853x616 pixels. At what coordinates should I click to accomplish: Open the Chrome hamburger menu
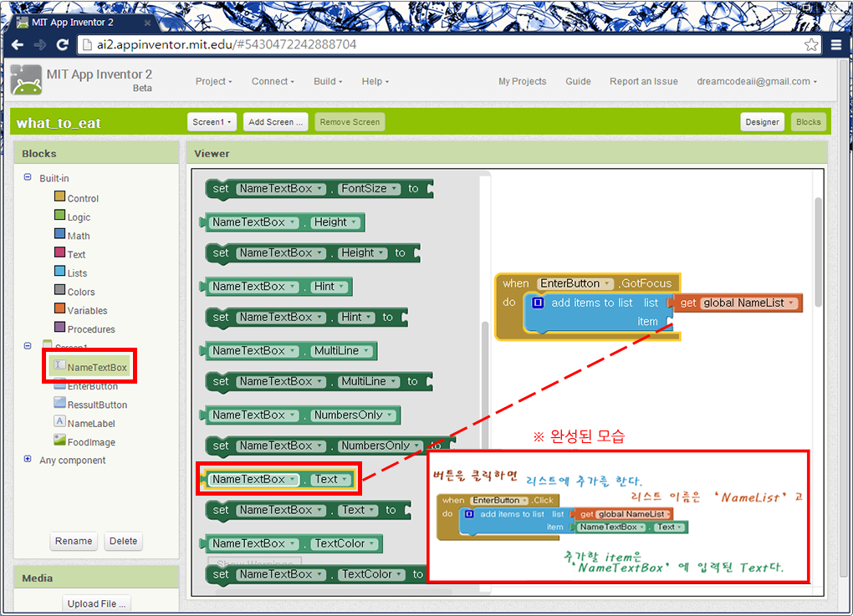[836, 44]
